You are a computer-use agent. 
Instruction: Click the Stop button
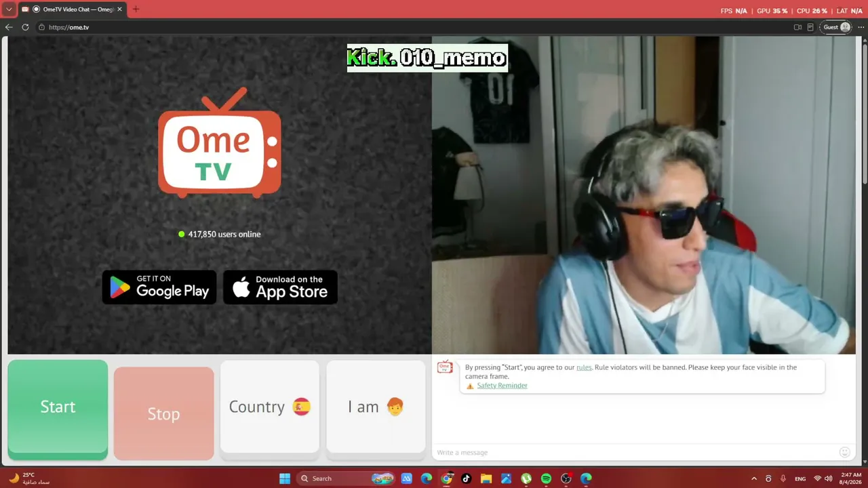(163, 413)
